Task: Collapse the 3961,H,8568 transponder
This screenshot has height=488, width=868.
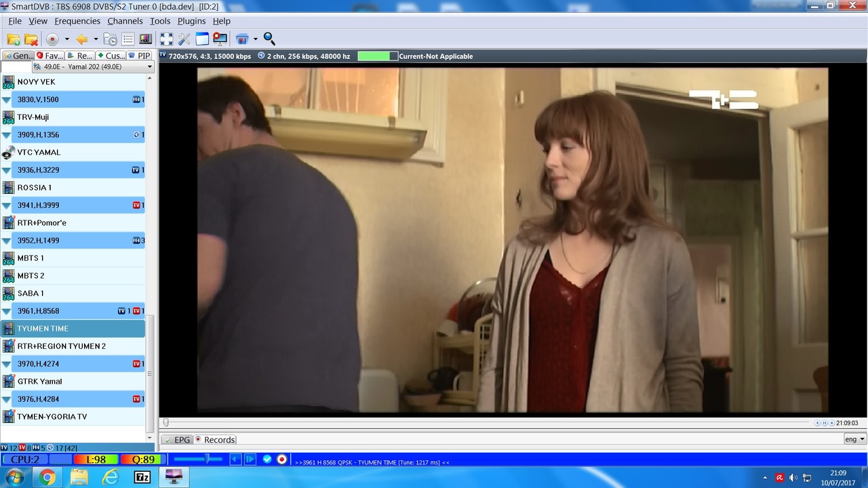Action: pos(7,311)
